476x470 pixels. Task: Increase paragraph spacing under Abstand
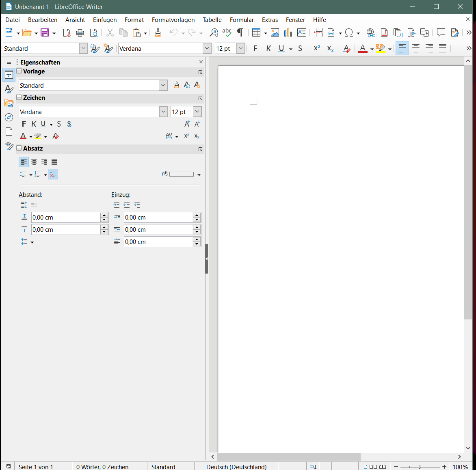click(x=24, y=205)
